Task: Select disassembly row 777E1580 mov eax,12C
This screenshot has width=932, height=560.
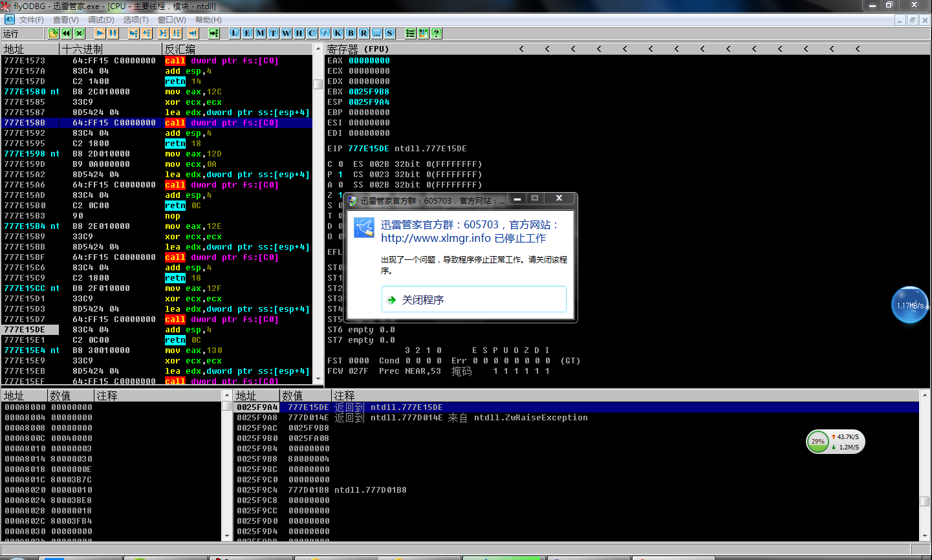Action: tap(157, 92)
